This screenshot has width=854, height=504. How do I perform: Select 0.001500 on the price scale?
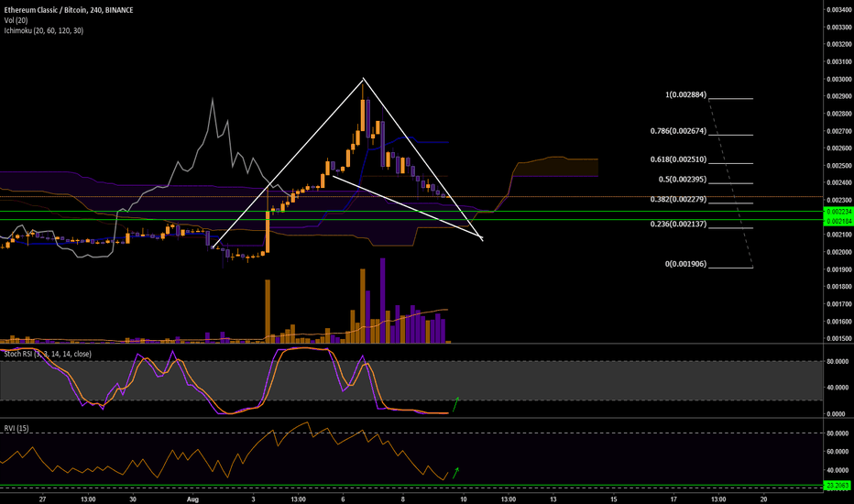(x=838, y=339)
